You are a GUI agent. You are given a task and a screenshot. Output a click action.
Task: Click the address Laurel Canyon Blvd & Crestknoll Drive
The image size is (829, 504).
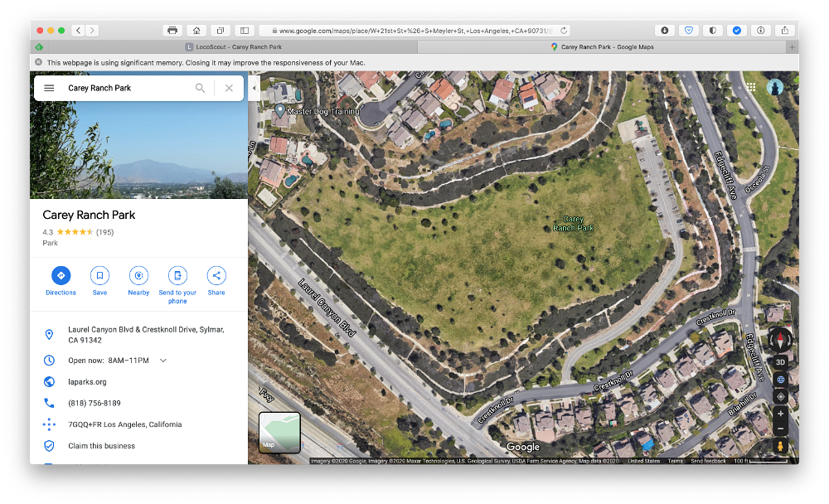[146, 334]
